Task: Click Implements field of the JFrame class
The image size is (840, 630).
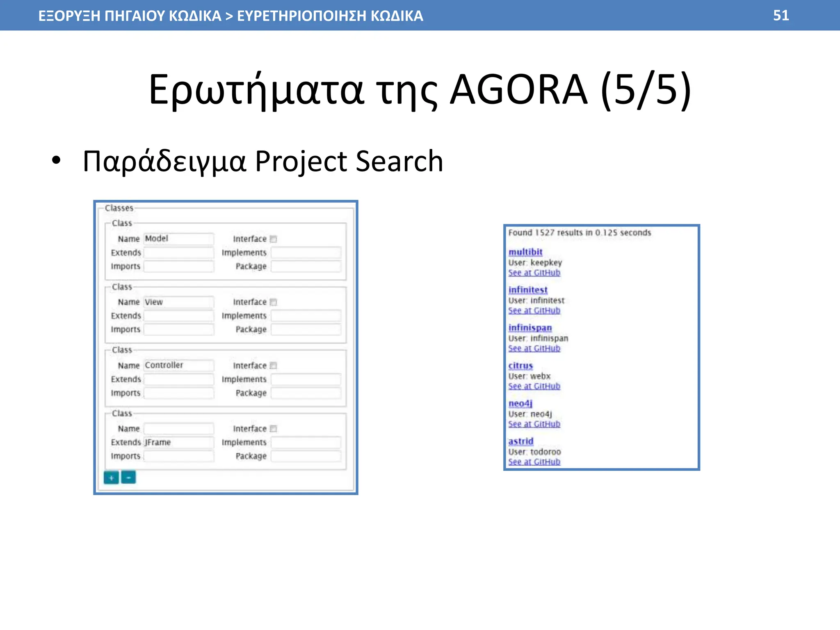Action: 306,442
